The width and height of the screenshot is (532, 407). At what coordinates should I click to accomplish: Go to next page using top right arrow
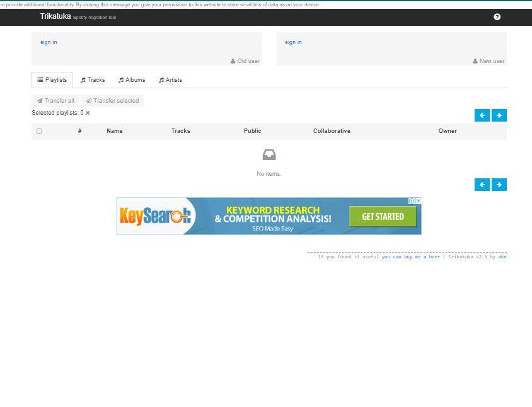pos(499,115)
